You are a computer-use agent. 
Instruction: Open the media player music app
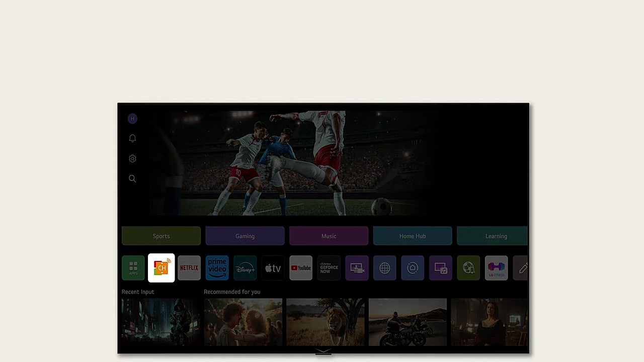pos(441,268)
